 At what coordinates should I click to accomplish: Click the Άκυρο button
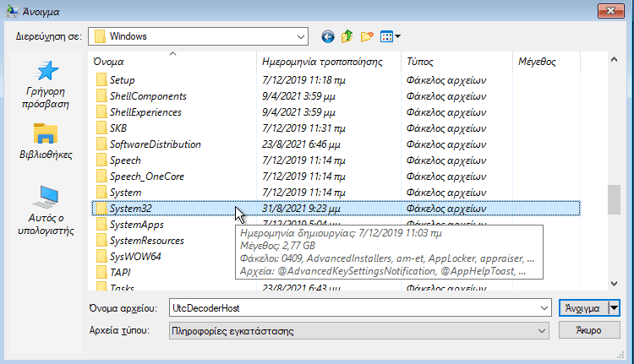click(589, 330)
